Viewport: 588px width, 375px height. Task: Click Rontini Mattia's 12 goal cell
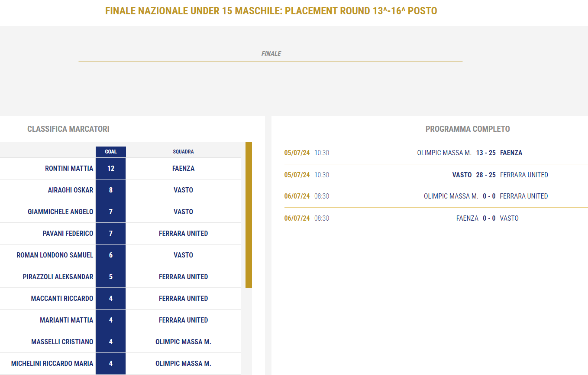click(x=111, y=168)
